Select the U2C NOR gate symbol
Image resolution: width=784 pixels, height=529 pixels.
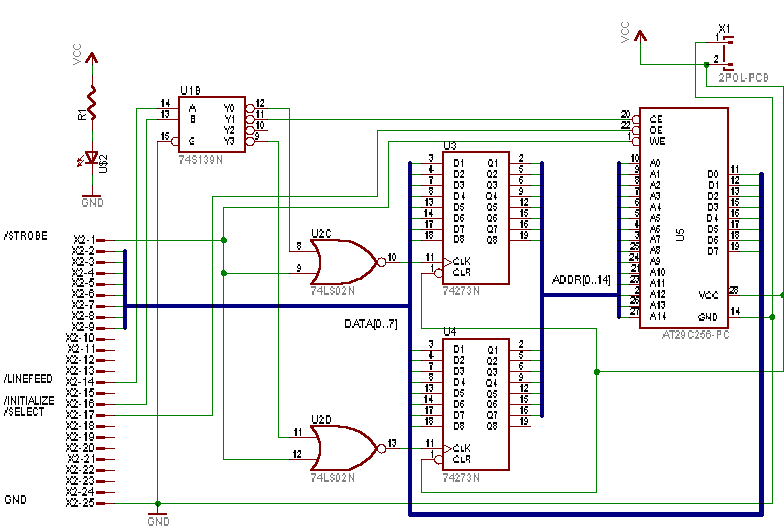coord(348,262)
